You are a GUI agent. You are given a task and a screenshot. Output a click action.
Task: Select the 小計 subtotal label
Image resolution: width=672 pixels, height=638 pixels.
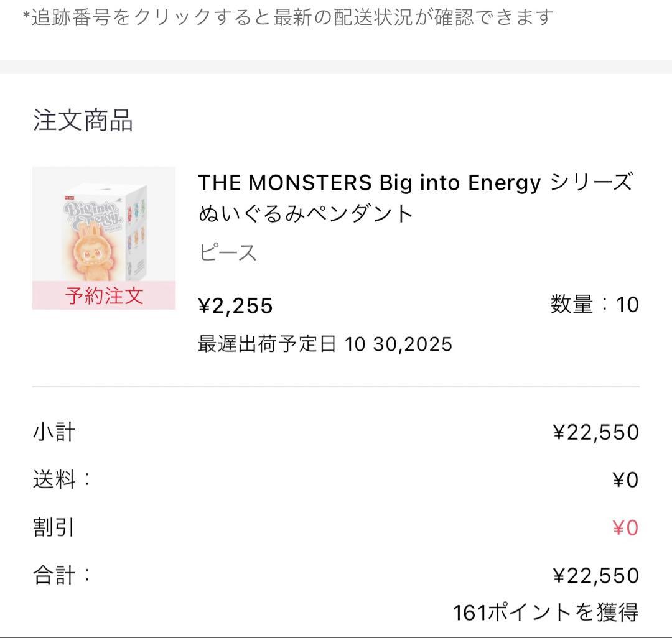pyautogui.click(x=54, y=432)
